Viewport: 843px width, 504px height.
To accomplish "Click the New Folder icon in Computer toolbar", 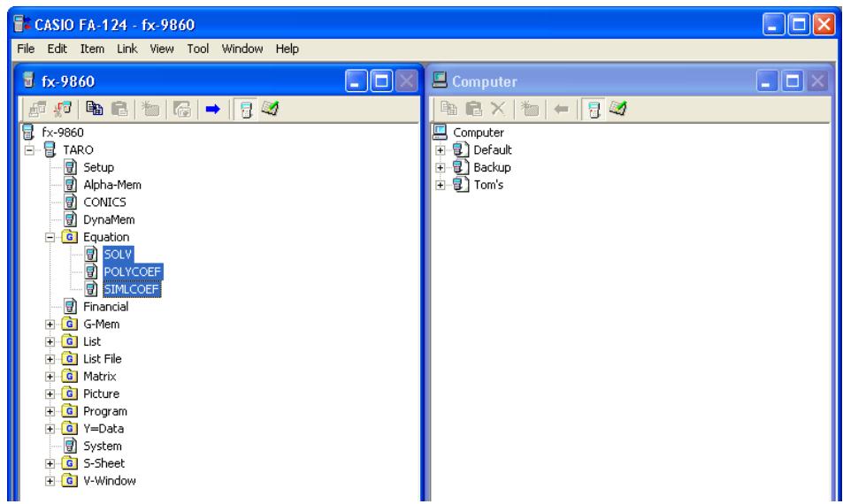I will [530, 109].
